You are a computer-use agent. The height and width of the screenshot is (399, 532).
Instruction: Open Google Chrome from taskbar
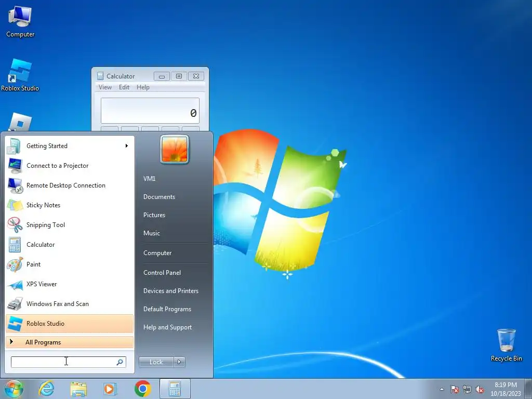click(142, 389)
